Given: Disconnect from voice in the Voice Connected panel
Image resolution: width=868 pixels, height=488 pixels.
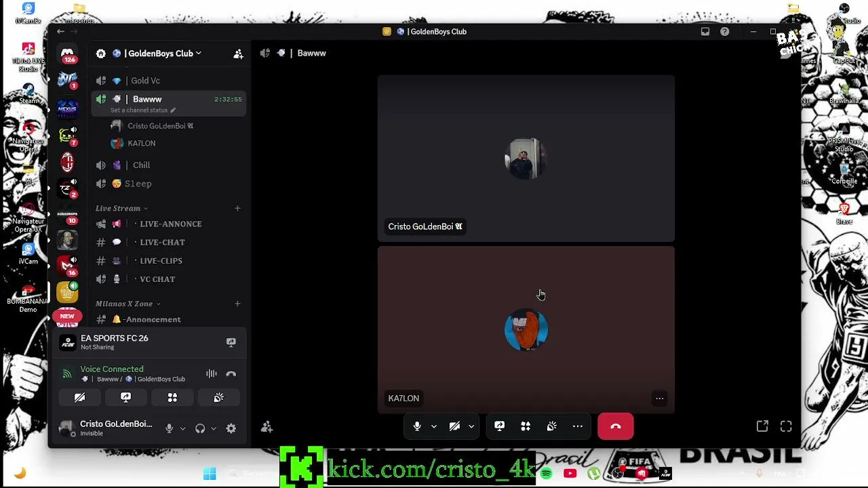Looking at the screenshot, I should 231,373.
